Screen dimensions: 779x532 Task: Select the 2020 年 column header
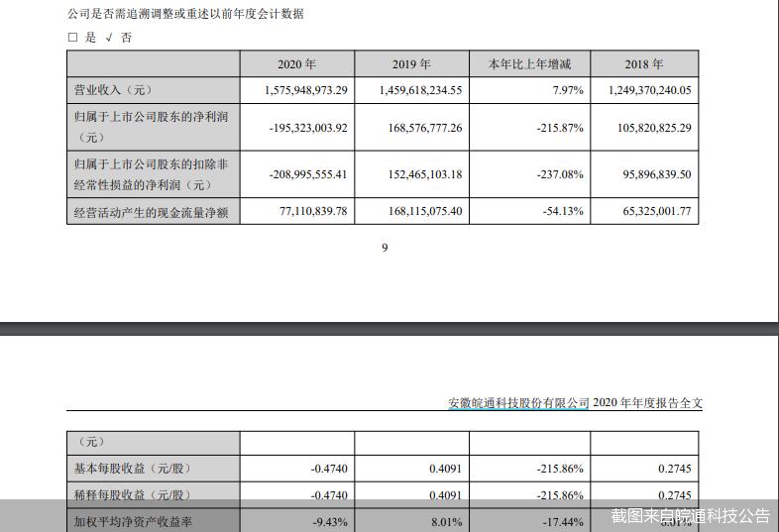(x=297, y=64)
